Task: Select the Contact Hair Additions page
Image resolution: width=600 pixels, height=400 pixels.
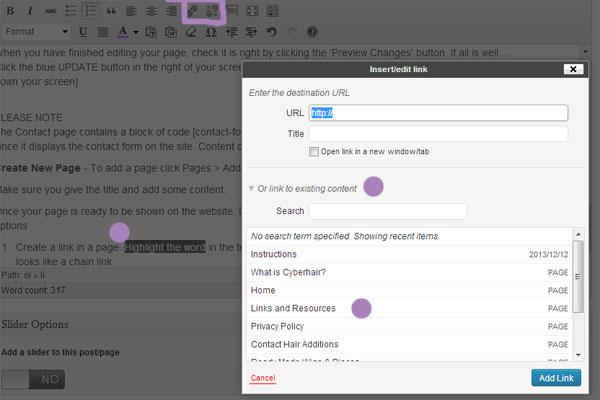Action: pos(409,344)
